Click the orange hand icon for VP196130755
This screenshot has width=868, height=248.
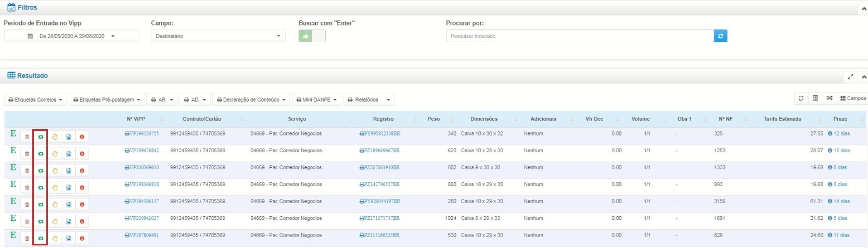tap(55, 137)
